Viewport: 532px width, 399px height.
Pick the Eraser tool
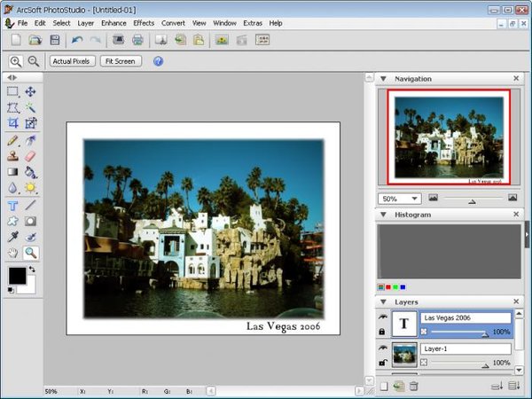point(30,156)
